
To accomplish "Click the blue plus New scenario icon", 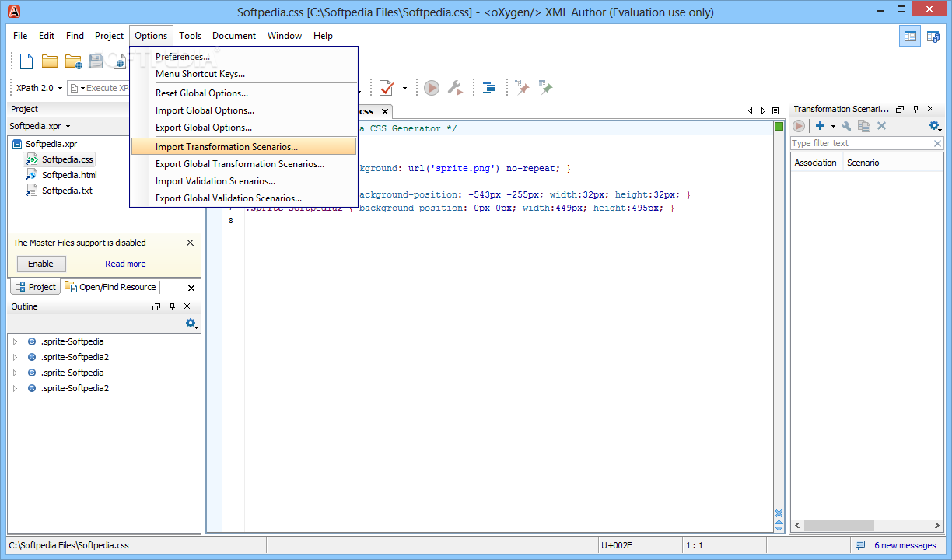I will pos(820,126).
